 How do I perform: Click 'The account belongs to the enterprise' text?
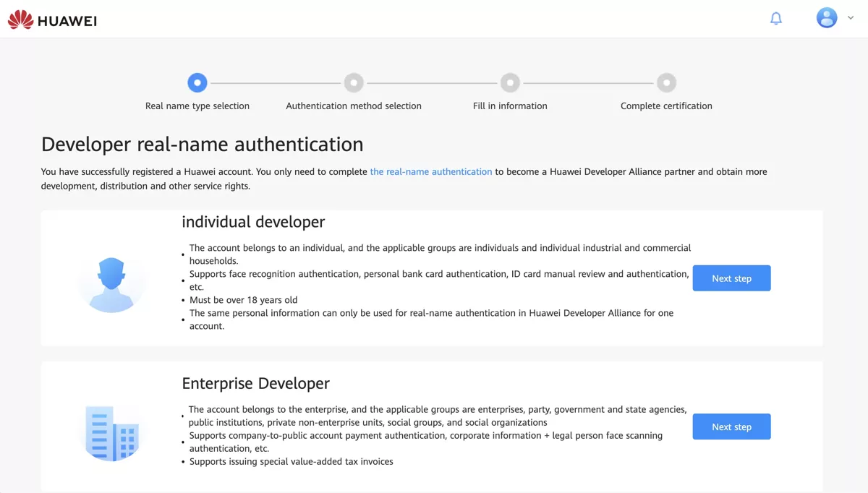click(438, 416)
